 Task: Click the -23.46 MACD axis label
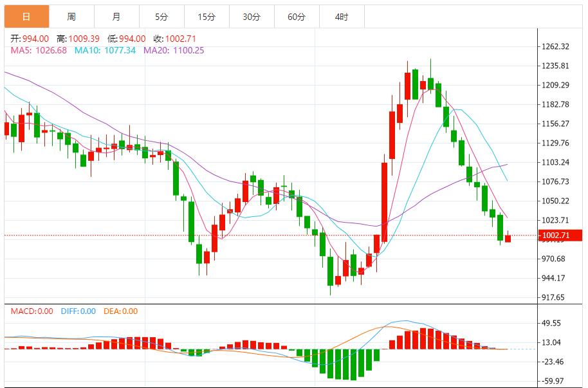click(x=553, y=362)
